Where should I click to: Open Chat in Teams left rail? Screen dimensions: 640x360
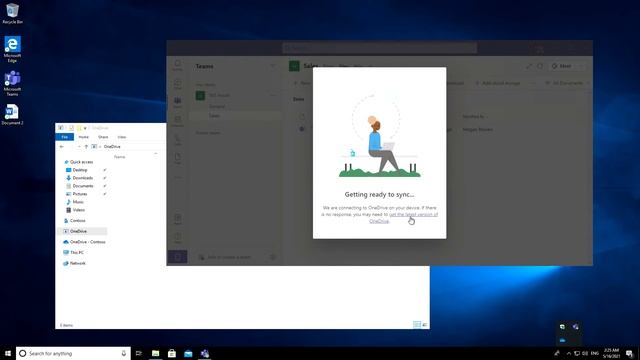tap(178, 84)
